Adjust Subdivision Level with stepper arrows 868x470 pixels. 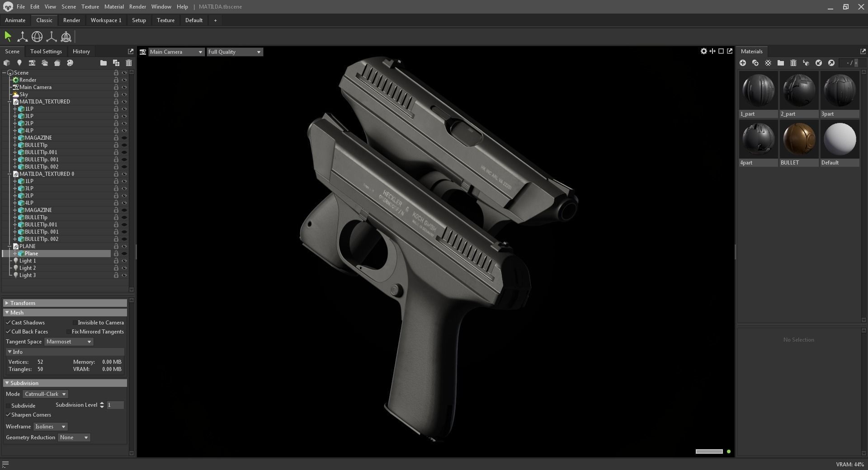point(102,405)
